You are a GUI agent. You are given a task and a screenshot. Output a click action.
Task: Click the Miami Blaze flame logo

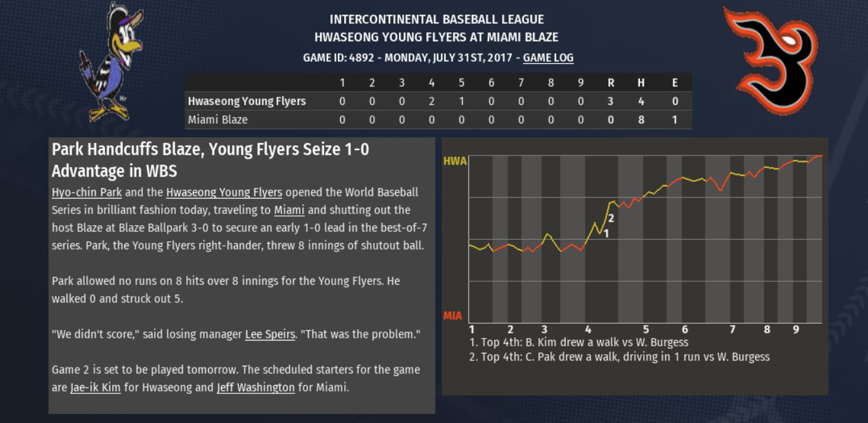pos(771,61)
